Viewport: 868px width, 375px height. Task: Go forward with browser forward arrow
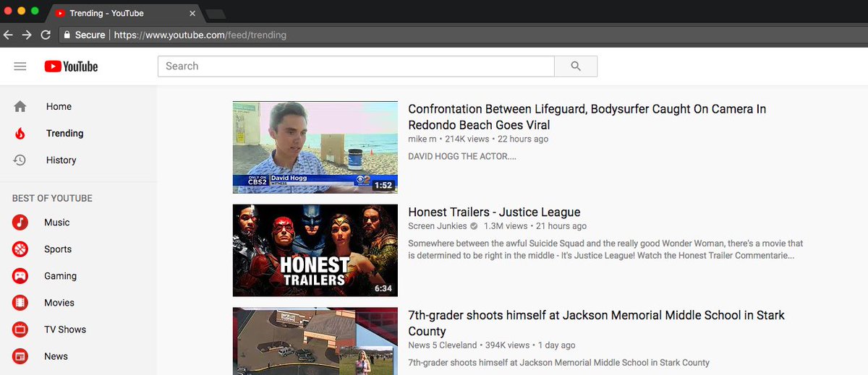[x=27, y=35]
